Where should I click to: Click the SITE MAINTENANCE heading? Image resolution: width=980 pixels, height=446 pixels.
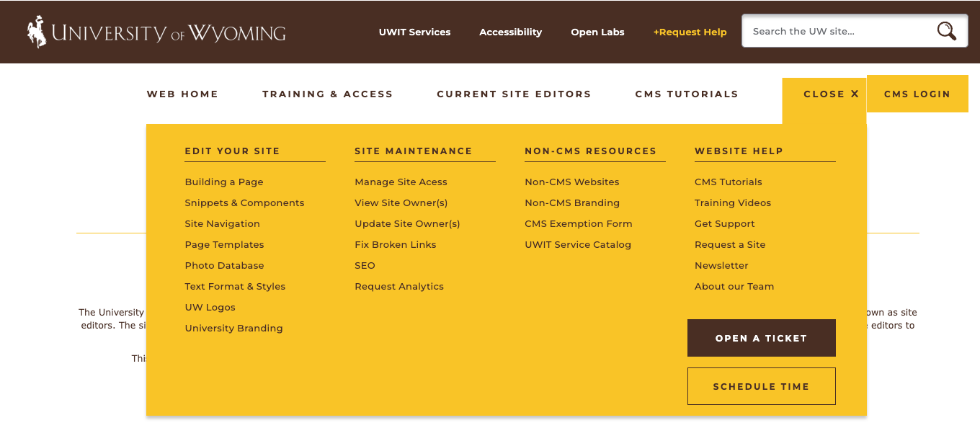coord(414,151)
